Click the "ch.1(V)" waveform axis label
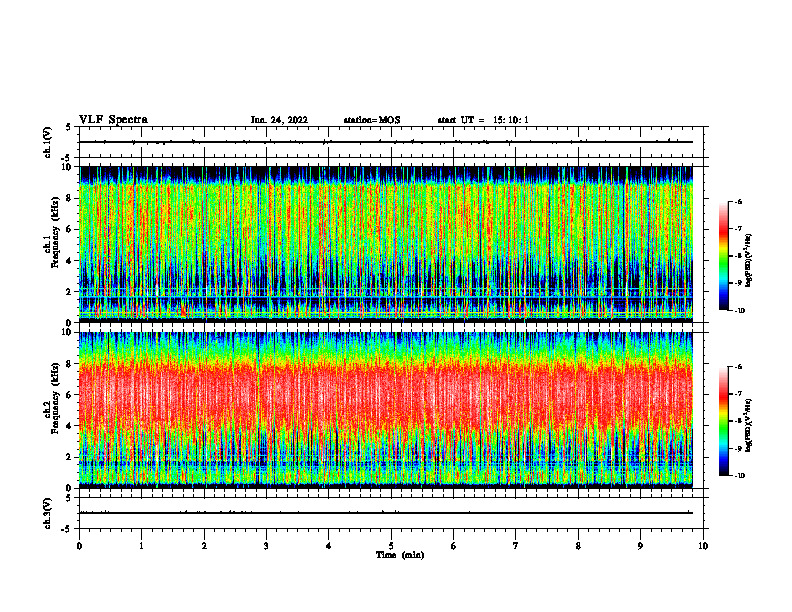792x612 pixels. pyautogui.click(x=47, y=142)
